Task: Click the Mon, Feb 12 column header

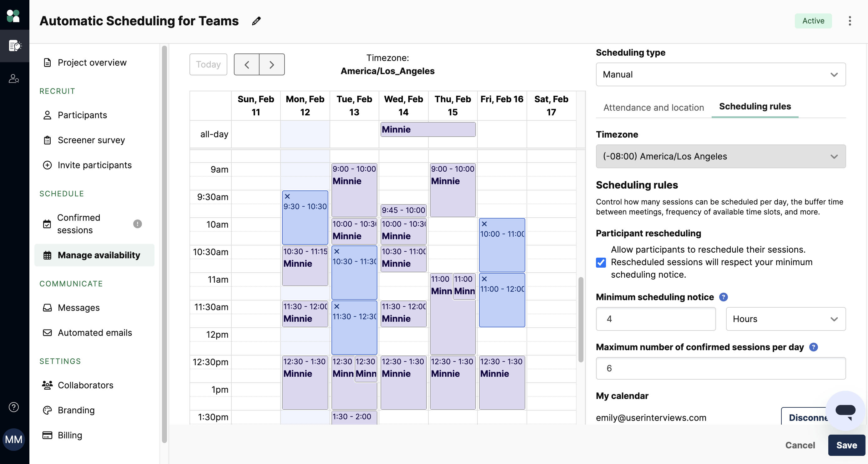Action: (x=305, y=105)
